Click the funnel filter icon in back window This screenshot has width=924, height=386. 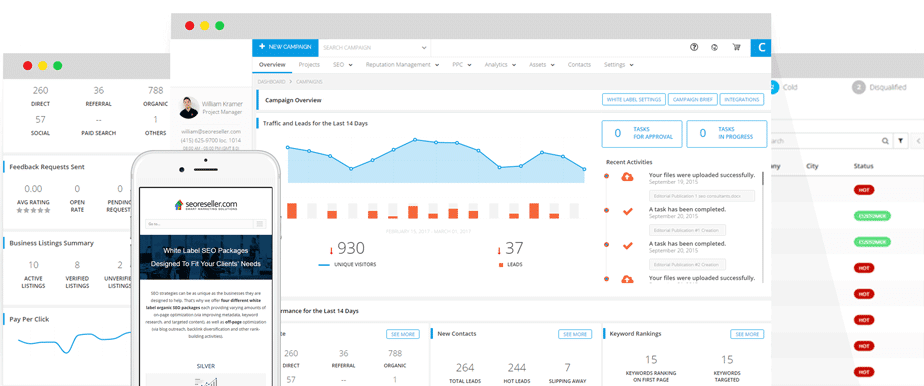click(x=901, y=141)
